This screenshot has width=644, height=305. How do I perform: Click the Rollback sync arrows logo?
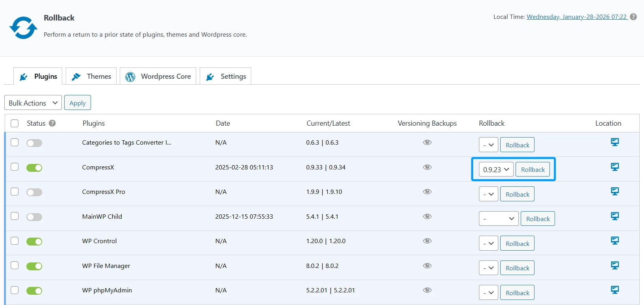(23, 28)
